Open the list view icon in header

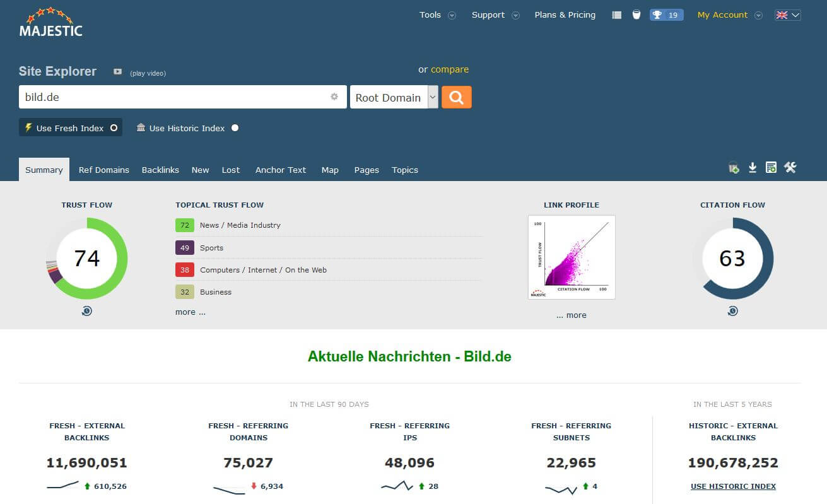click(x=617, y=15)
